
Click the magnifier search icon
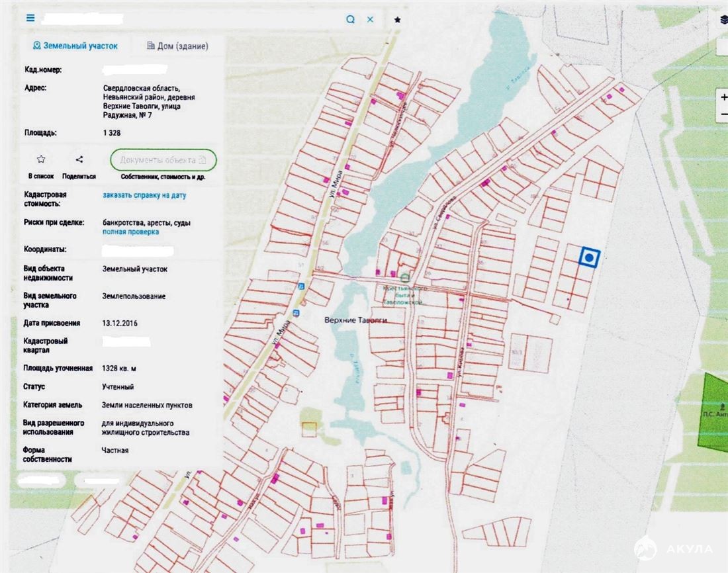(x=350, y=19)
